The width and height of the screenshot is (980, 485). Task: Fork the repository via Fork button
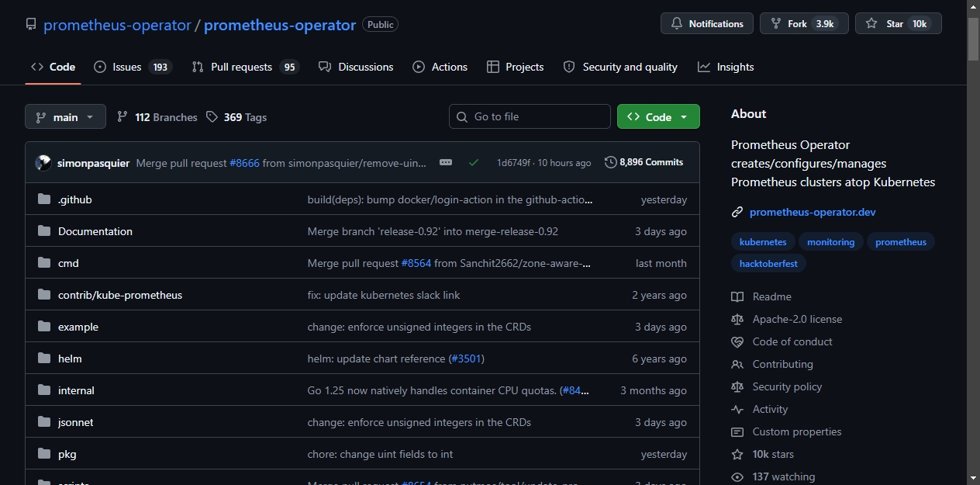point(804,23)
